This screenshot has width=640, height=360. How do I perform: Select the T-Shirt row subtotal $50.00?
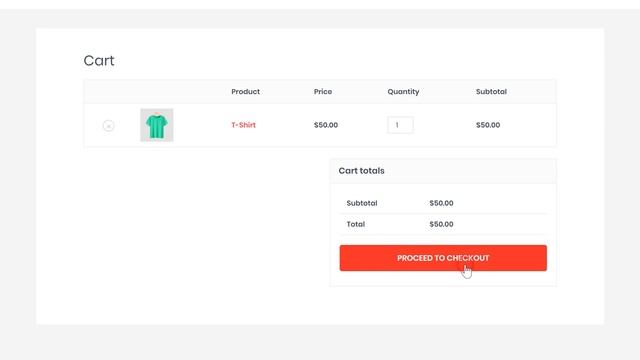pyautogui.click(x=488, y=125)
